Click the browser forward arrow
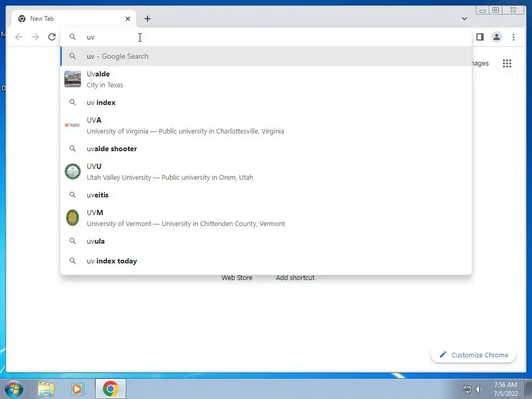 pos(35,37)
